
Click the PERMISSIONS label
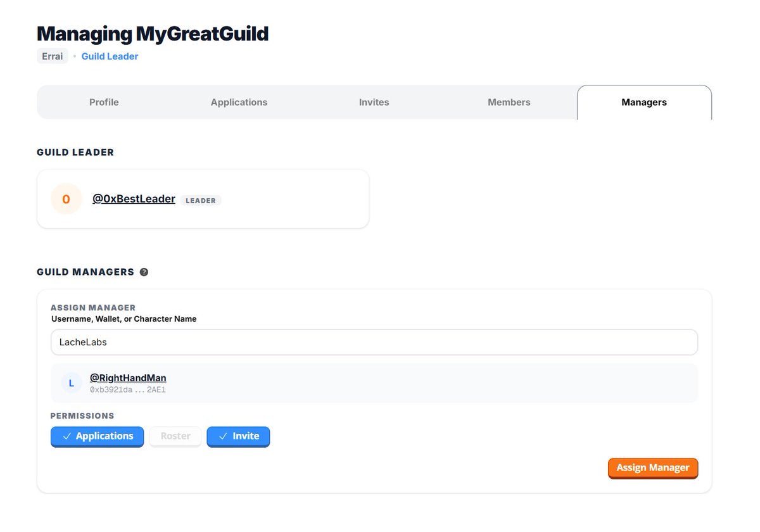tap(82, 416)
